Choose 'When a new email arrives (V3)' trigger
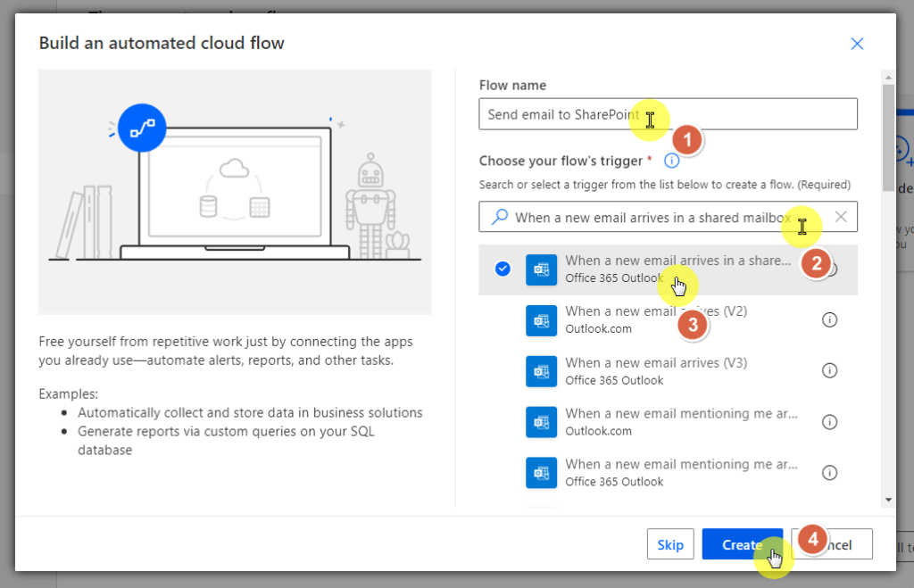The image size is (914, 588). point(668,371)
